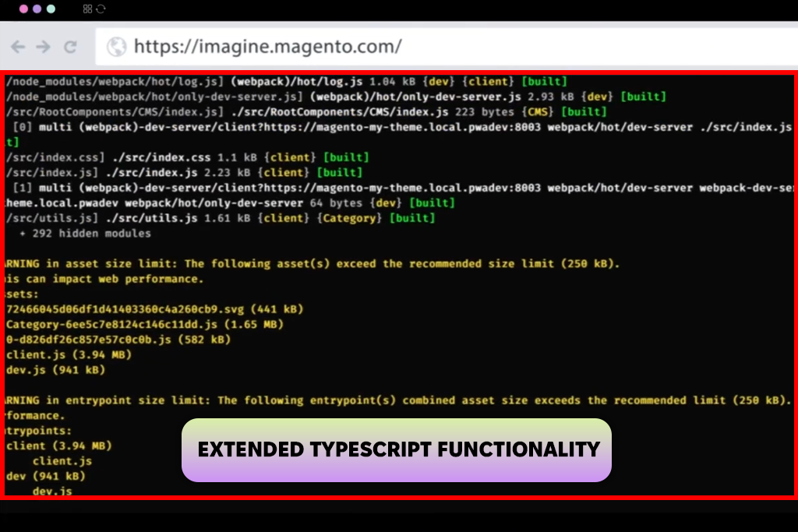Select the '+ 292 hidden modules' line
This screenshot has width=798, height=532.
click(85, 234)
